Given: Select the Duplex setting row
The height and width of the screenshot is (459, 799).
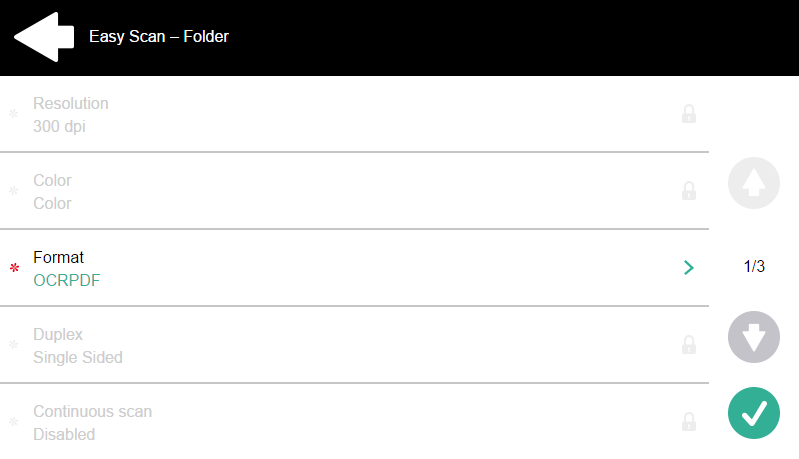Looking at the screenshot, I should click(350, 345).
